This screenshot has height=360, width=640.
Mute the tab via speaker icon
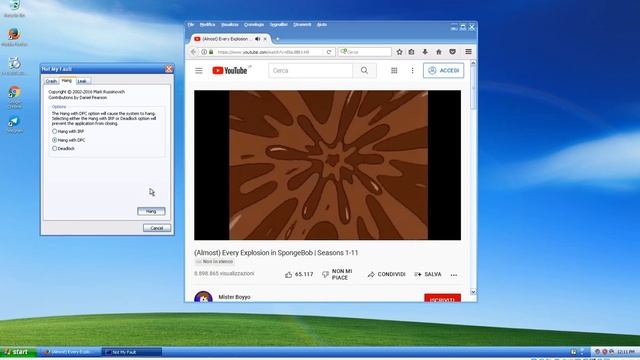point(258,39)
